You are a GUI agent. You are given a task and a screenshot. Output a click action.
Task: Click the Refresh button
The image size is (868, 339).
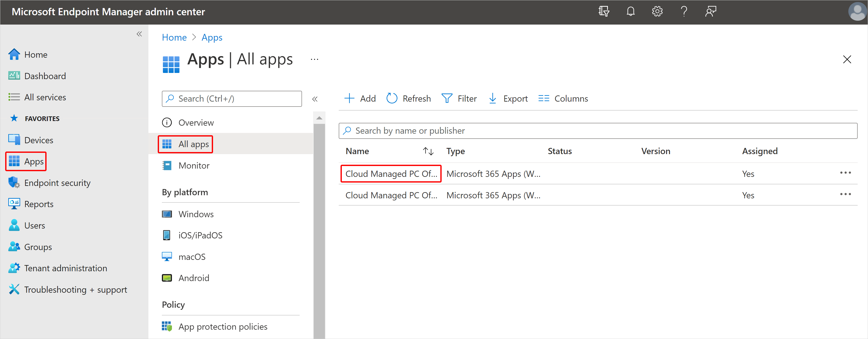410,98
